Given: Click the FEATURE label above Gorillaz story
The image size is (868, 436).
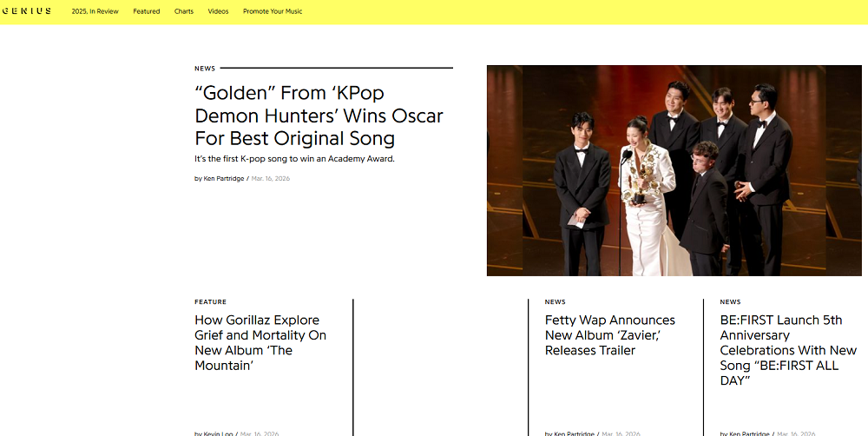Looking at the screenshot, I should 210,302.
